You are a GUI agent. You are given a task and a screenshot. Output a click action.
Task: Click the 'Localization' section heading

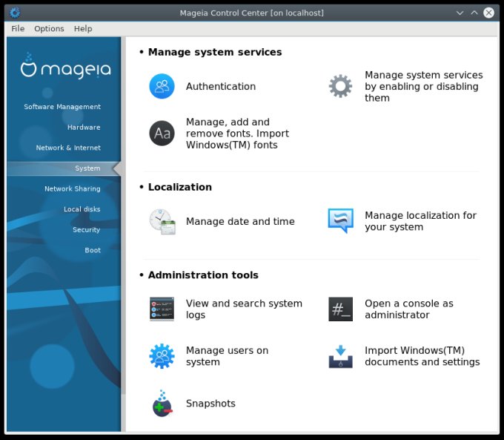click(x=179, y=187)
